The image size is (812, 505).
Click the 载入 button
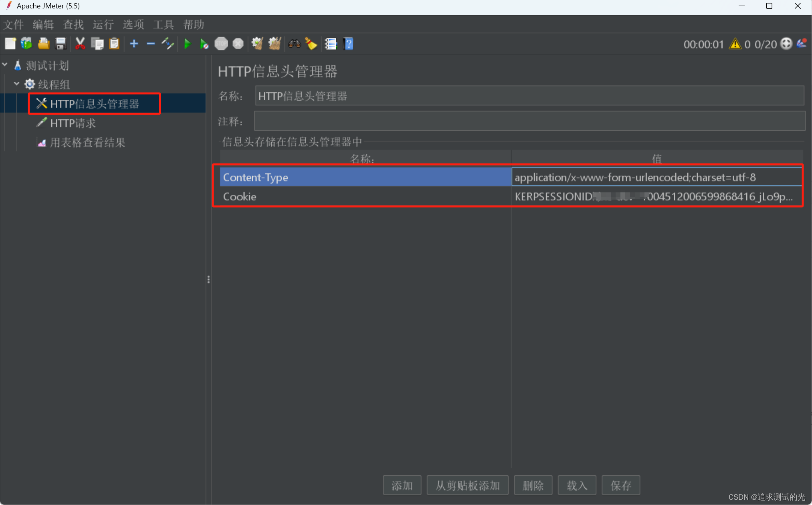tap(577, 485)
